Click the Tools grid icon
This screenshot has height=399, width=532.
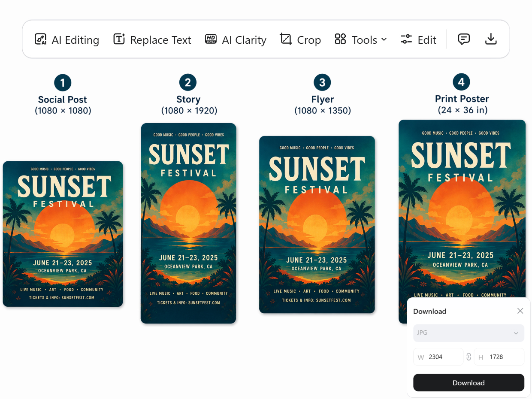340,39
